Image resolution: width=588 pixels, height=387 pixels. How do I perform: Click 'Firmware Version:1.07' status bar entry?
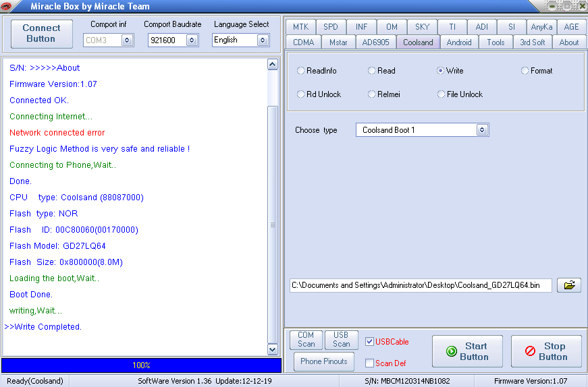531,381
